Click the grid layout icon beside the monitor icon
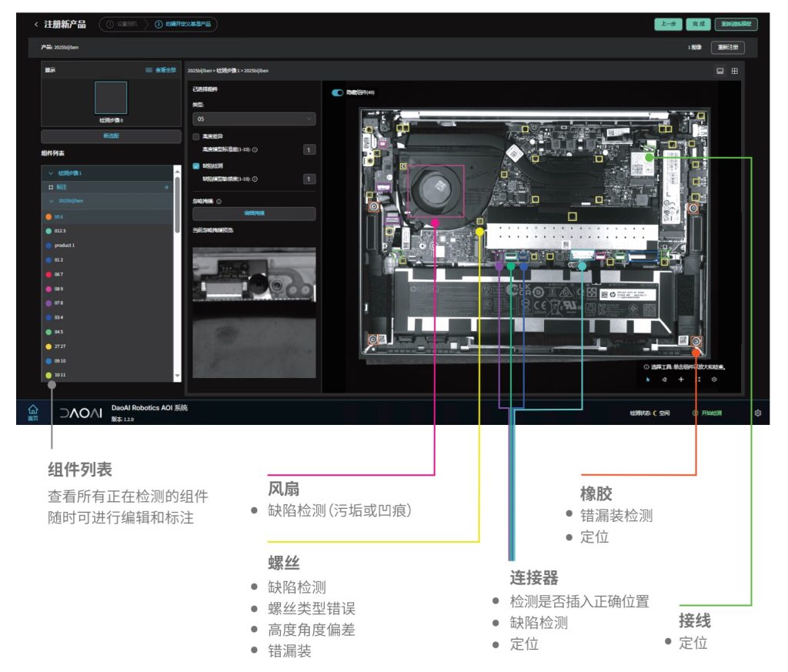Screen dimensions: 788x672 tap(734, 72)
